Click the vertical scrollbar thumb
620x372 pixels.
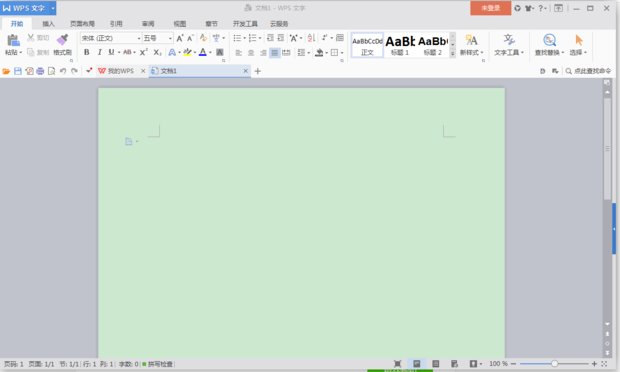tap(607, 148)
